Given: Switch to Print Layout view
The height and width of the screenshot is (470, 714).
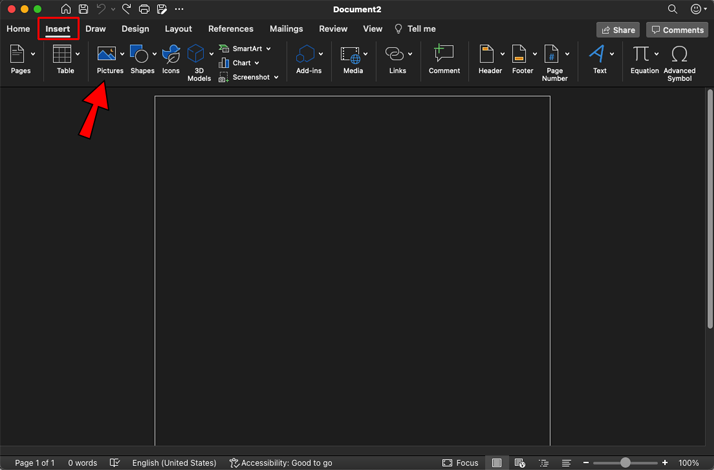Looking at the screenshot, I should 496,463.
